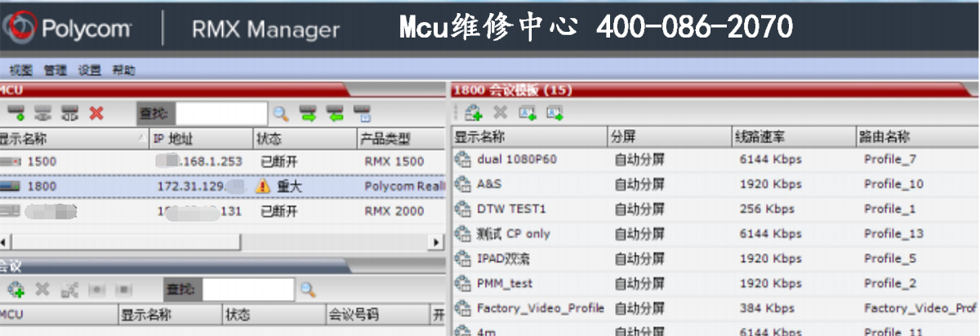Click the third MCU toolbar icon (disconnect MCU)

click(x=69, y=113)
